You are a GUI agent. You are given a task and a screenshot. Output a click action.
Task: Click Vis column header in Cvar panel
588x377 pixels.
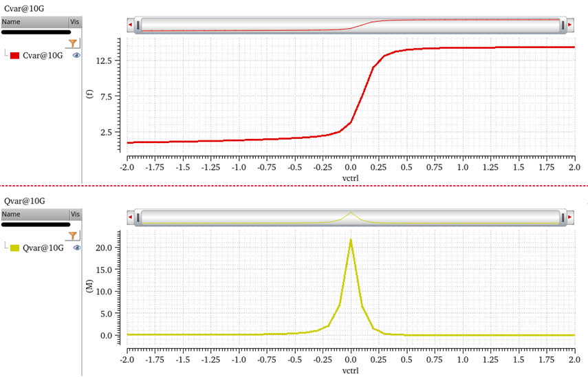coord(75,22)
